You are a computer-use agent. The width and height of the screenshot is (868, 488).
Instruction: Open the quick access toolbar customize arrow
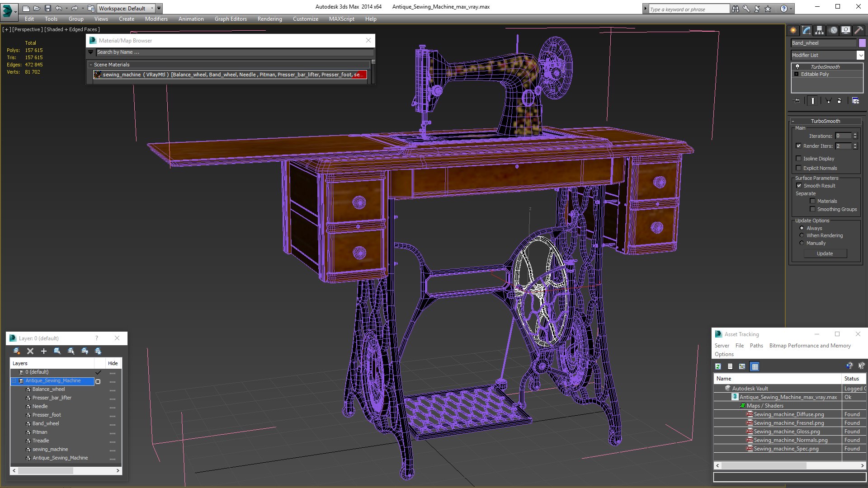[x=159, y=8]
